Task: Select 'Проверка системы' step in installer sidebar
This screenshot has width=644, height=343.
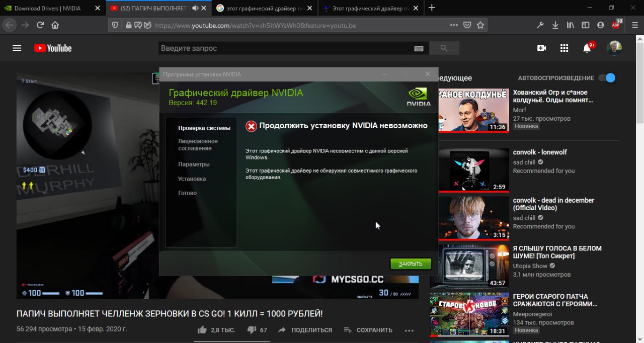Action: click(x=204, y=128)
